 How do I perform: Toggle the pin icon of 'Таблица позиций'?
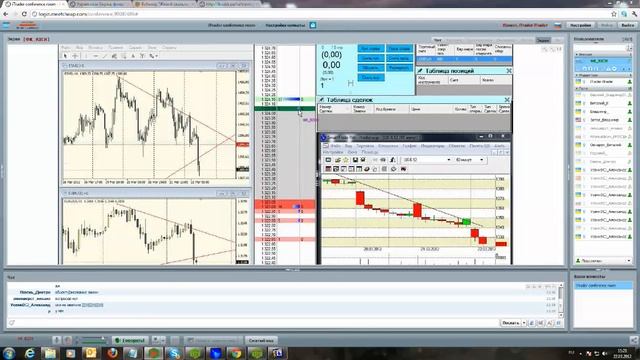[420, 71]
